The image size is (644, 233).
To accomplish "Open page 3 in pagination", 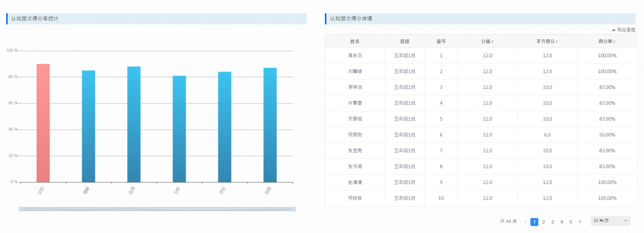I will pyautogui.click(x=553, y=222).
